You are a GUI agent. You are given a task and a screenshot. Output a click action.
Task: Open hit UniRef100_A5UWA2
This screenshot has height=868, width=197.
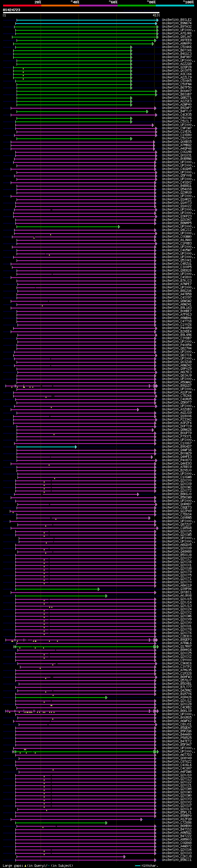click(x=176, y=382)
